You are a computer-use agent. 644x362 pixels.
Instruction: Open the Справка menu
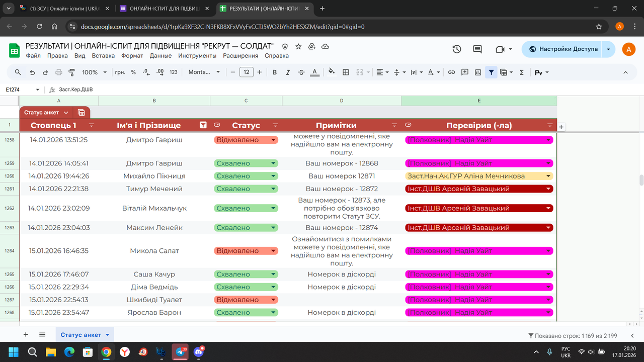point(277,56)
